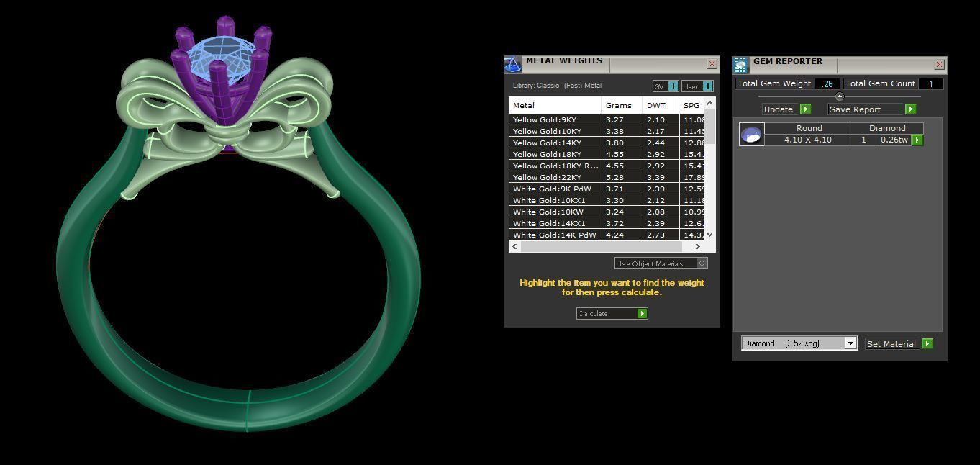The width and height of the screenshot is (980, 465).
Task: Click the 5.28 grams value cell
Action: 622,177
